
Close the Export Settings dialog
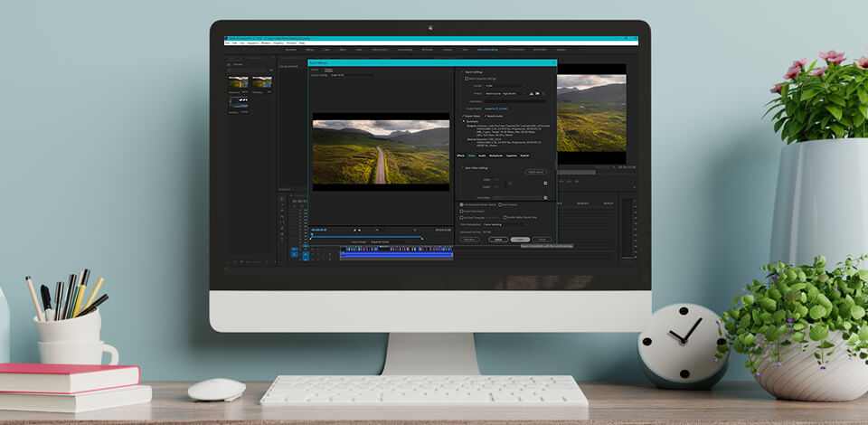click(553, 62)
